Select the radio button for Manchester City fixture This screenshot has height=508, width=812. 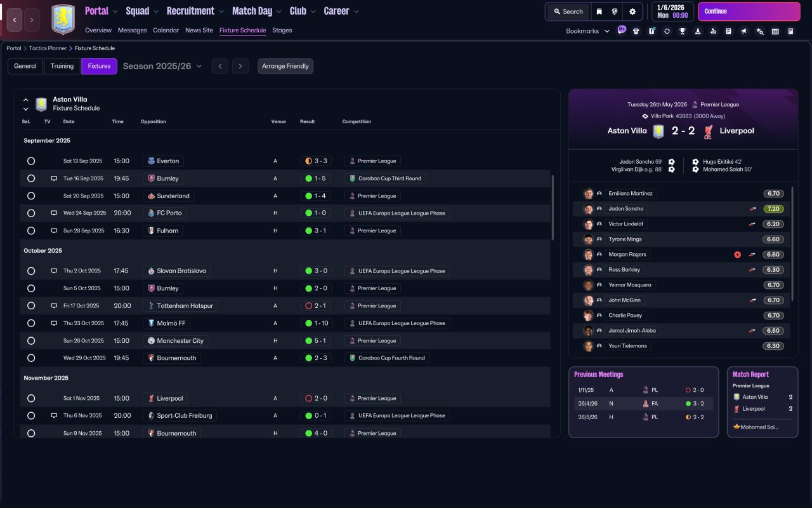31,341
